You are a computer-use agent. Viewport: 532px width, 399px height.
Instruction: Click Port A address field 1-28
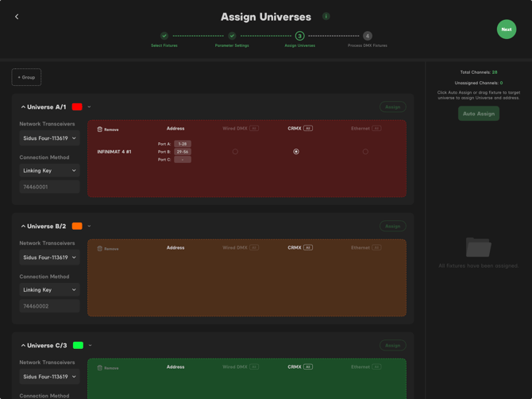click(183, 144)
